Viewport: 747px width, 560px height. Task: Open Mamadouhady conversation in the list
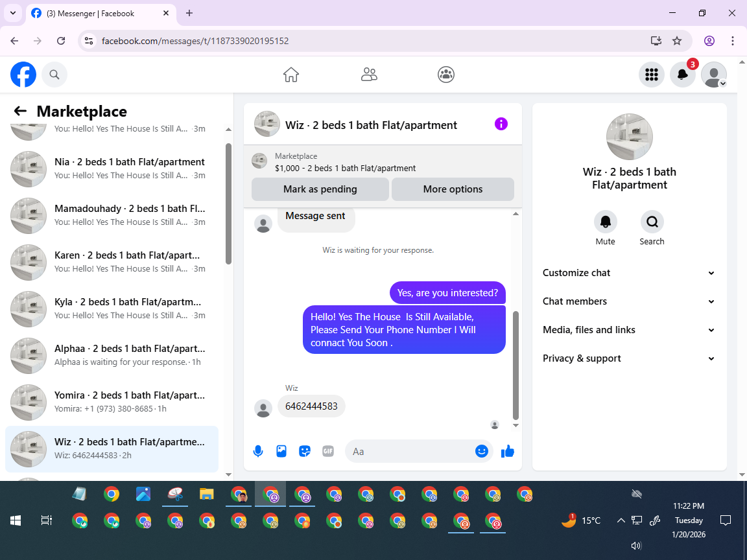112,215
